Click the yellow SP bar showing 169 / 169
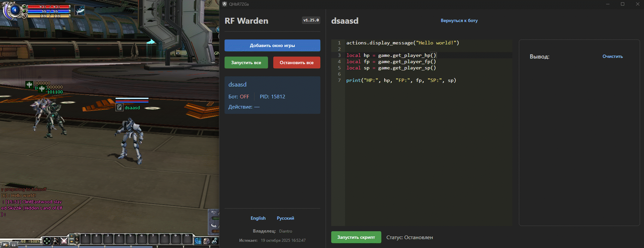The height and width of the screenshot is (248, 644). pos(49,16)
